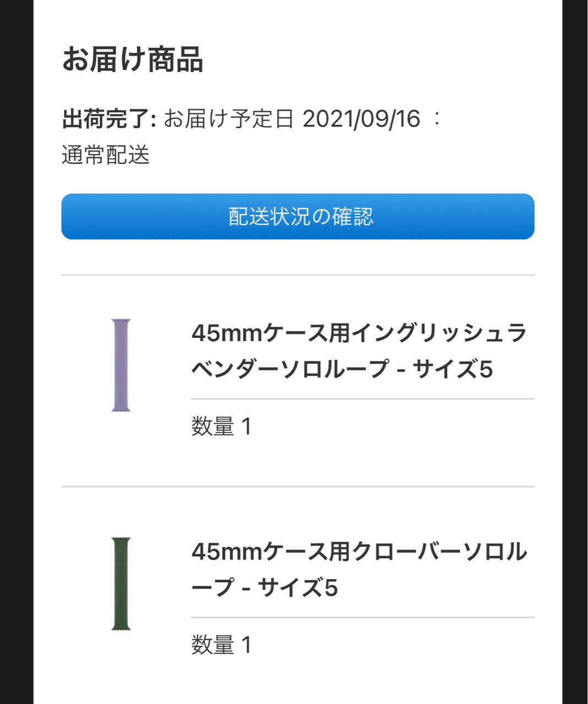Select the クローバーソロループ product title

pos(359,569)
